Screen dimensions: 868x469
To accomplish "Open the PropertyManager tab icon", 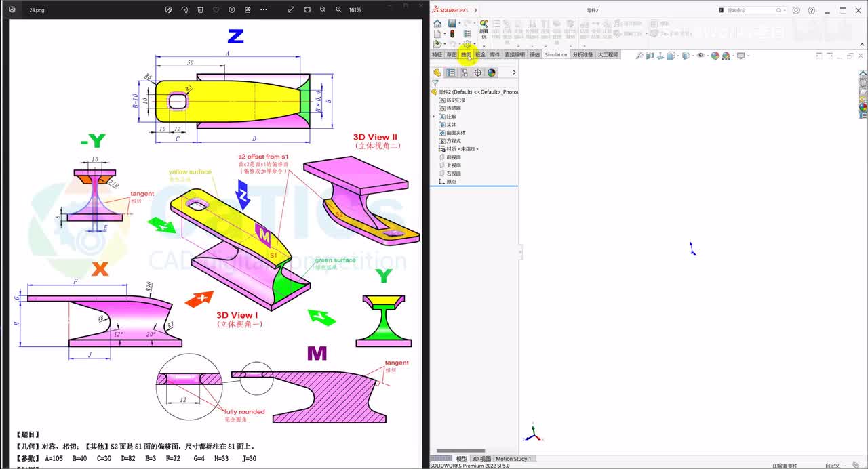I will click(x=451, y=73).
